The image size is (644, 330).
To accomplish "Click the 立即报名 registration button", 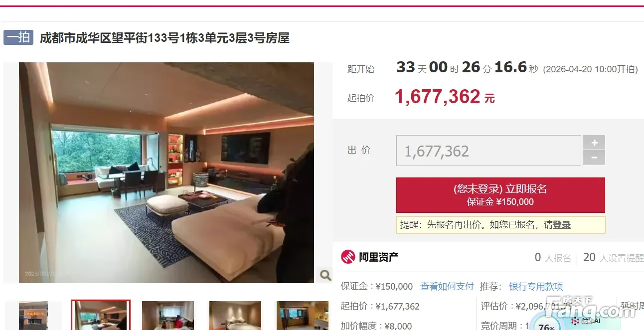I will pyautogui.click(x=500, y=195).
